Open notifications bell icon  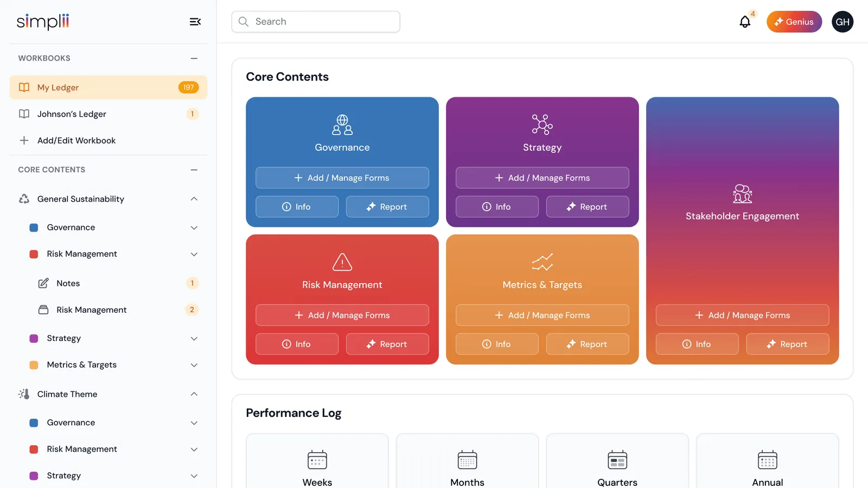(745, 22)
